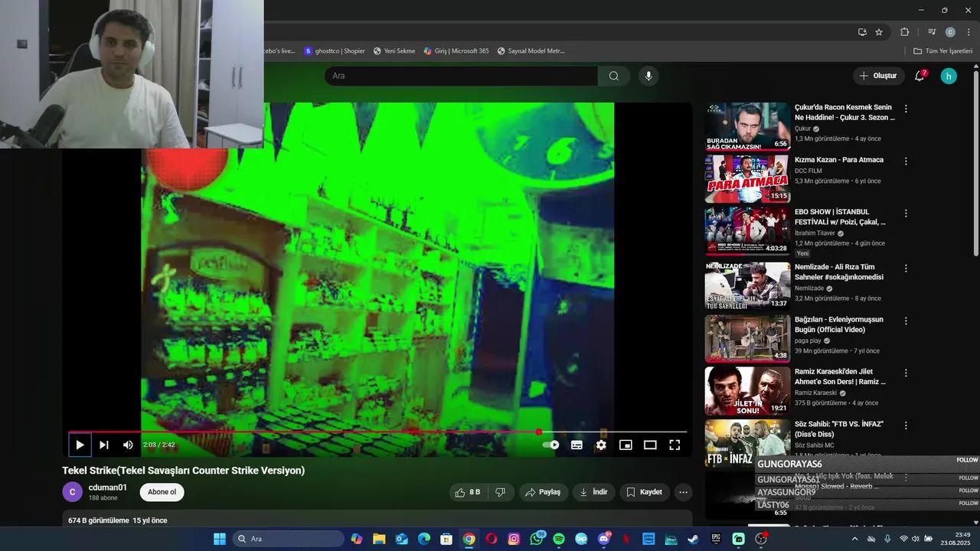Open the YouTube notifications bell

pyautogui.click(x=920, y=76)
